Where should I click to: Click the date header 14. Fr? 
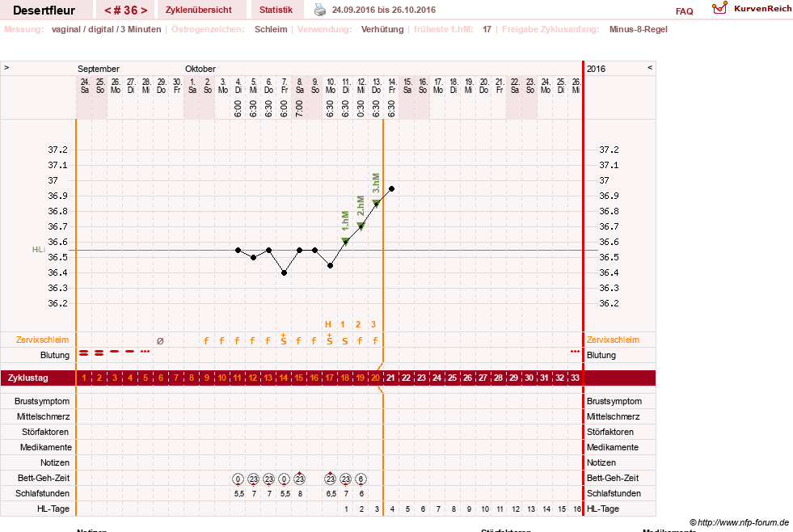pyautogui.click(x=392, y=86)
